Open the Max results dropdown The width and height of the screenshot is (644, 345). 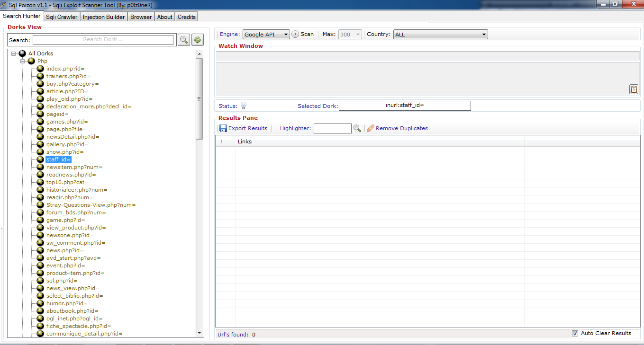[350, 35]
